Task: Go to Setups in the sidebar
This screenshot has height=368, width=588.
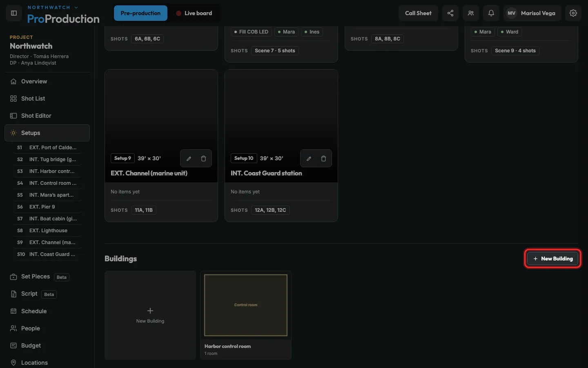Action: coord(47,133)
